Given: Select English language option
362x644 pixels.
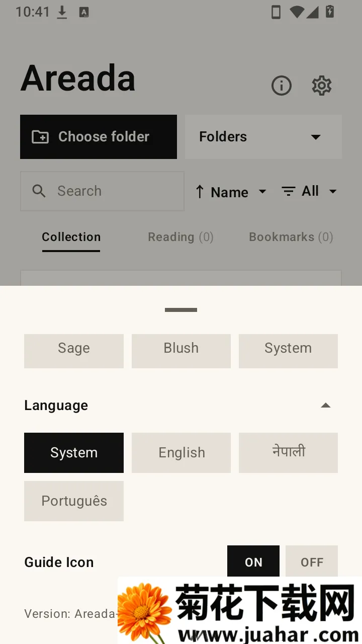Looking at the screenshot, I should (181, 453).
